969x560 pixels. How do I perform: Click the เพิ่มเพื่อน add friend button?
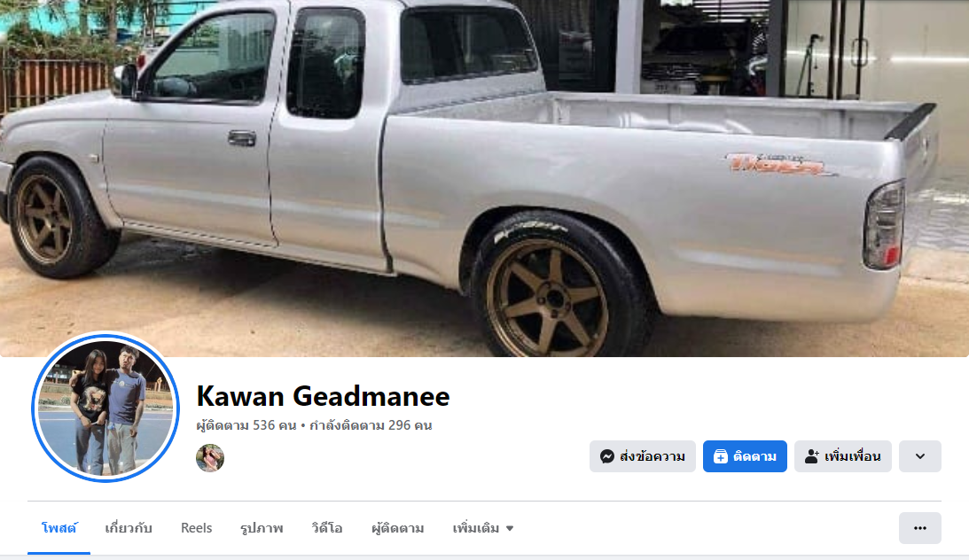(842, 456)
